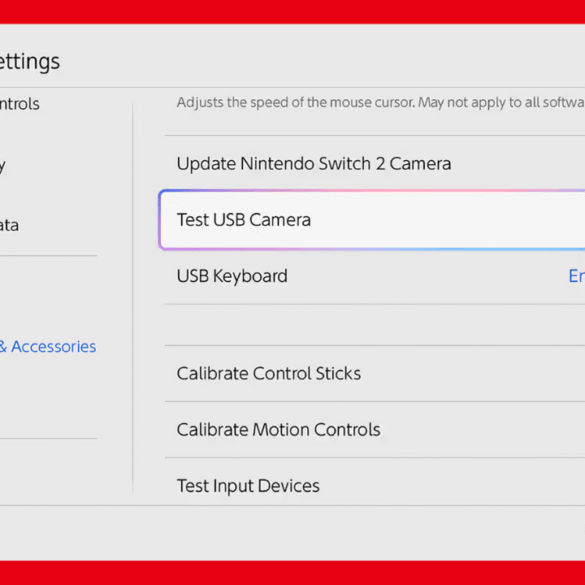The height and width of the screenshot is (585, 585).
Task: Open the Test USB Camera option
Action: [372, 220]
